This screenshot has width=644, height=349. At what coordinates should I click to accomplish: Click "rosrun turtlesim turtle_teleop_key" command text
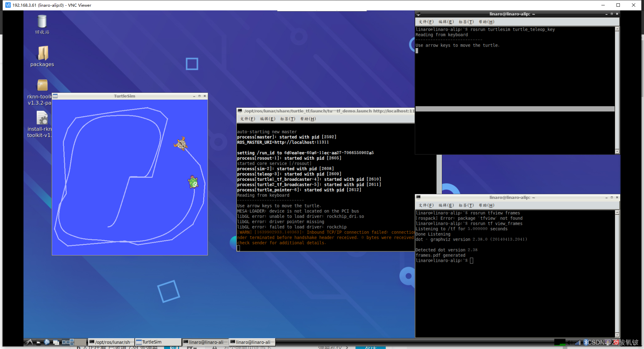point(513,30)
